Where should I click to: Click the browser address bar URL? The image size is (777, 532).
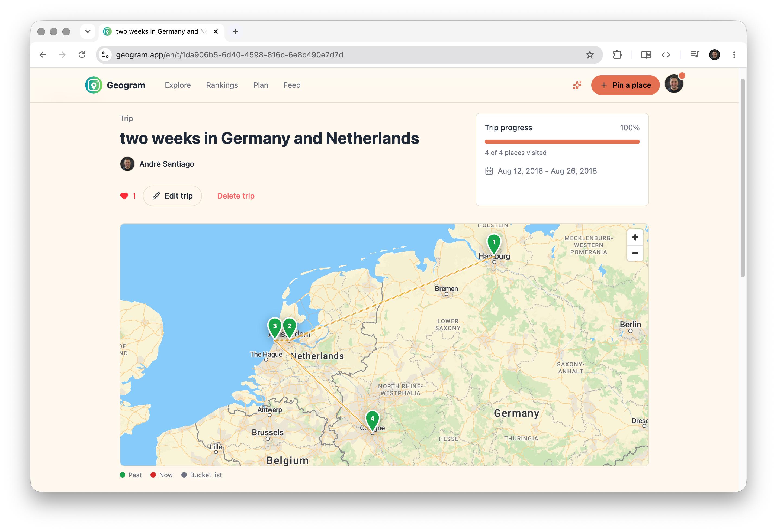(x=229, y=55)
